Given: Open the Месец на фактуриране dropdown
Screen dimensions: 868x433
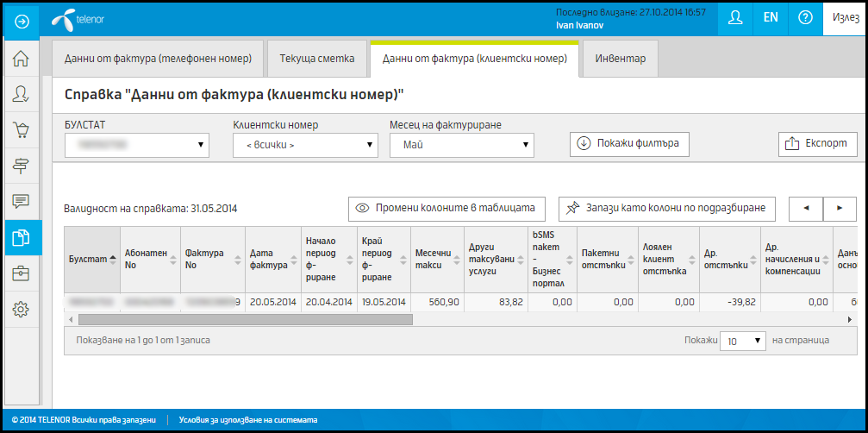Looking at the screenshot, I should click(x=462, y=145).
